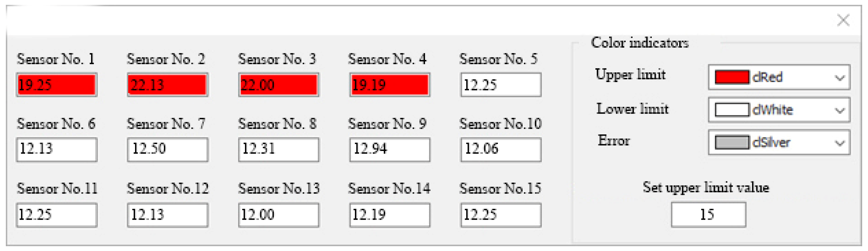Click the Sensor No. 7 reading box

click(x=168, y=149)
